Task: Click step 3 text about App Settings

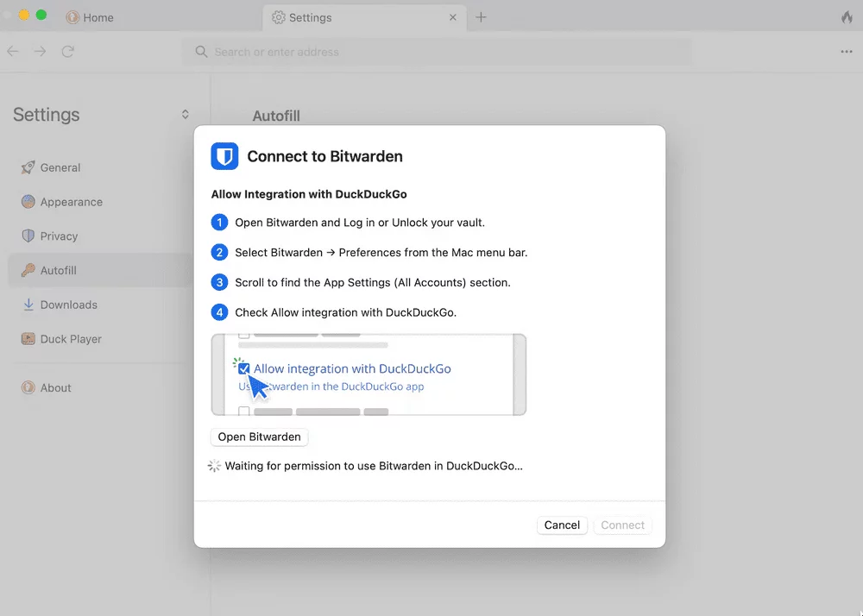Action: tap(373, 283)
